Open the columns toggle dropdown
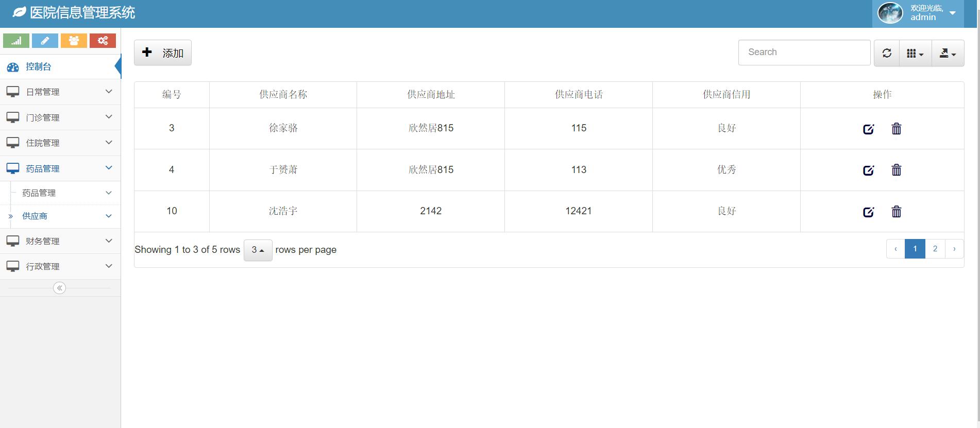 [x=916, y=53]
